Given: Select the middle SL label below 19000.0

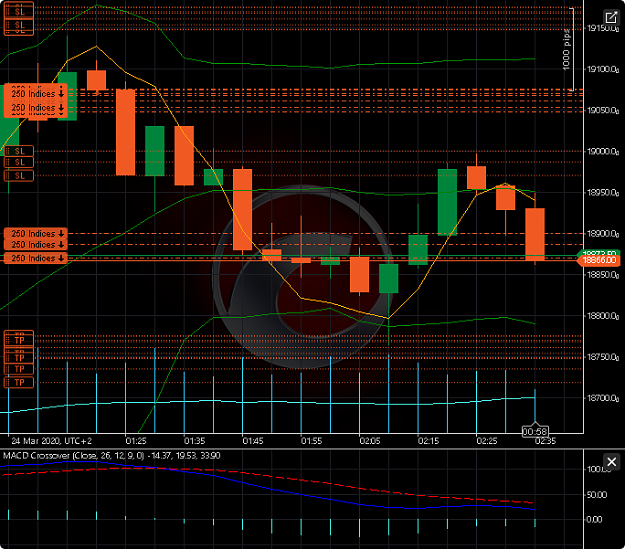Looking at the screenshot, I should (19, 162).
